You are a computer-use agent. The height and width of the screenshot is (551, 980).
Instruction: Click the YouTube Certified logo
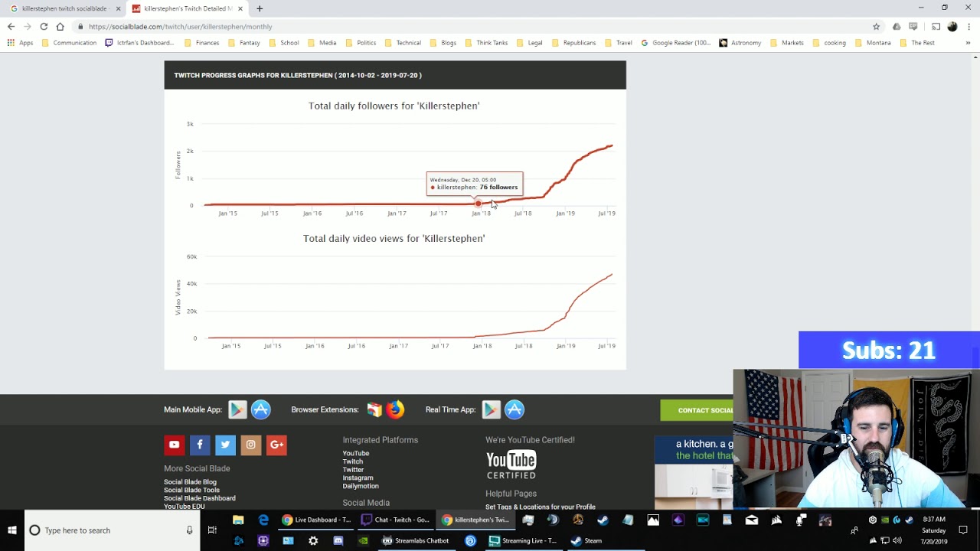point(511,465)
